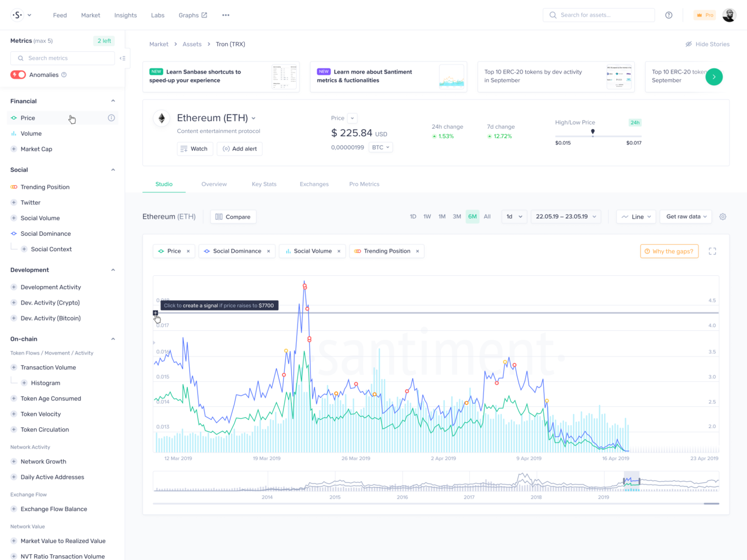Click the Compare button

click(x=233, y=217)
